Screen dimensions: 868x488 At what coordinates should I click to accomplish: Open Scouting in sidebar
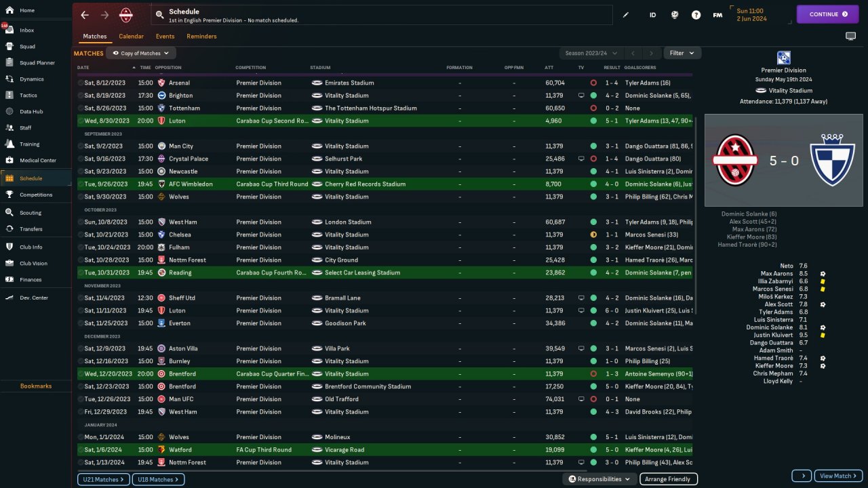35,212
